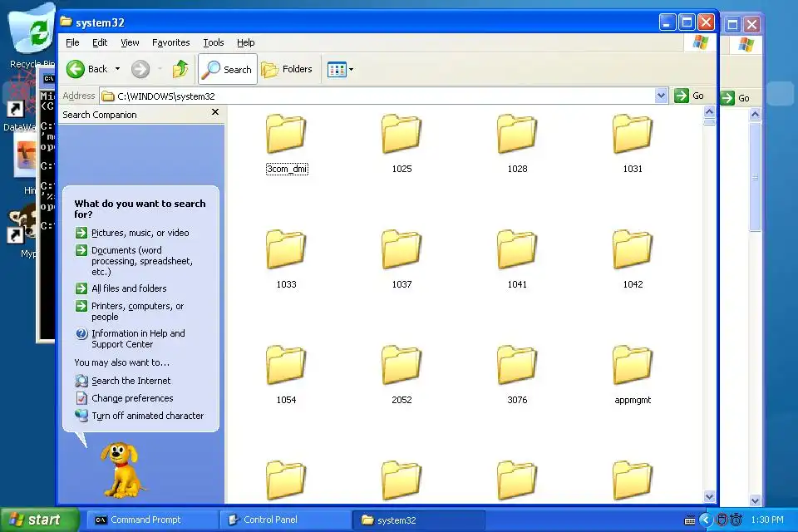798x532 pixels.
Task: Select the 1031 folder icon
Action: (633, 133)
